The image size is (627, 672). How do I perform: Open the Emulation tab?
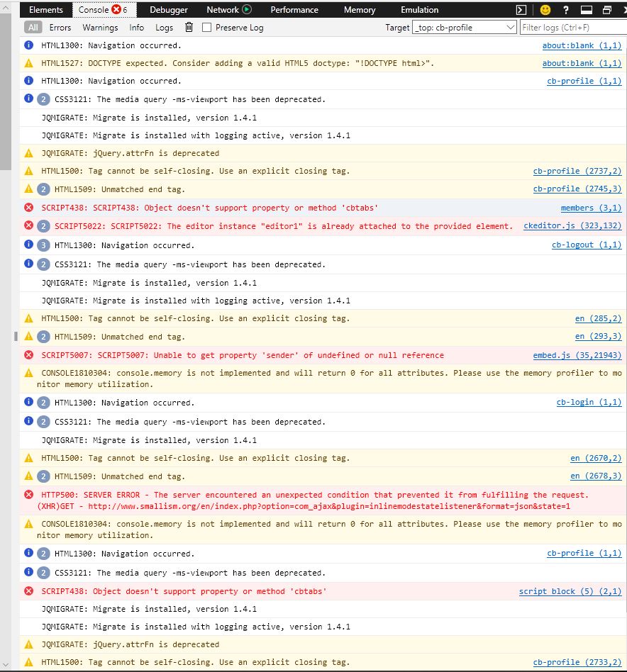419,9
